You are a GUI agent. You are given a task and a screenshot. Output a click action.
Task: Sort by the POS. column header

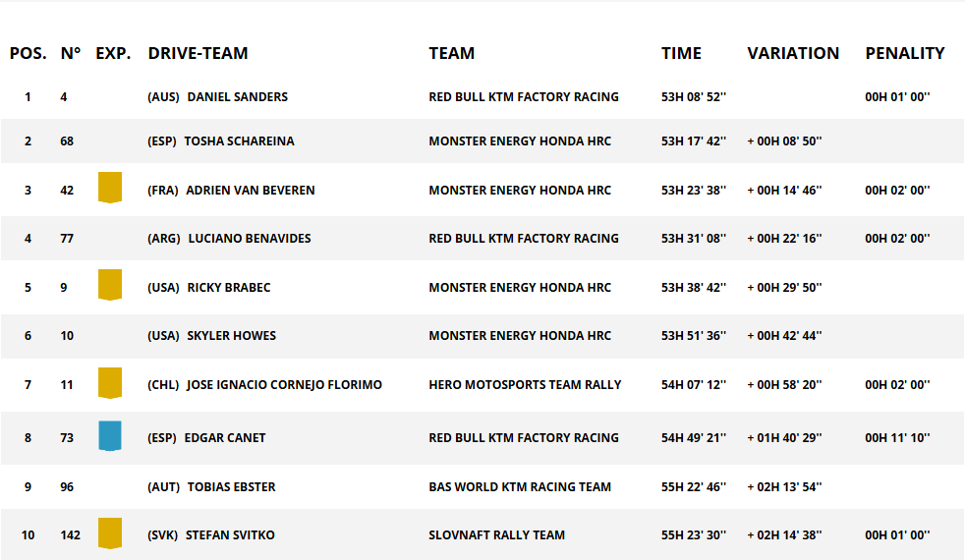[28, 53]
